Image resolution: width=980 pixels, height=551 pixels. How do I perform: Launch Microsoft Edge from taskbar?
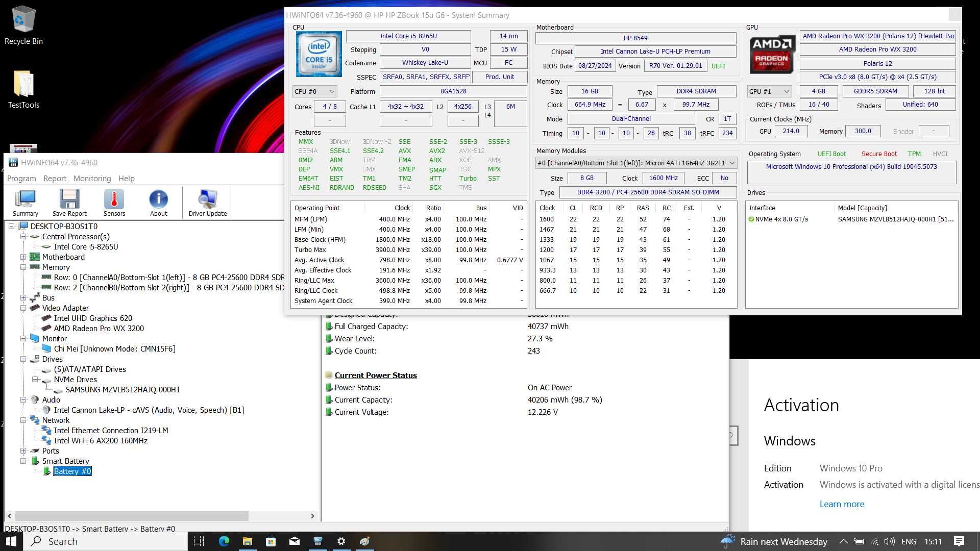pos(224,541)
